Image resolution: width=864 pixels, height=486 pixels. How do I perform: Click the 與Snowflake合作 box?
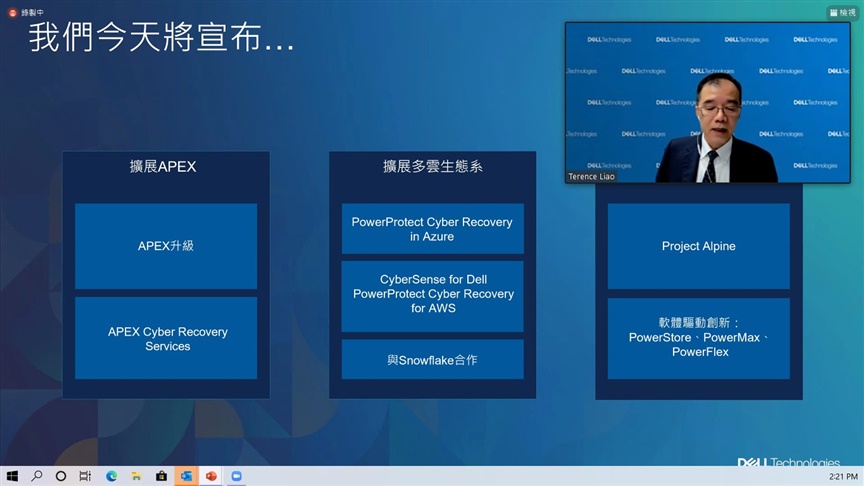tap(433, 359)
